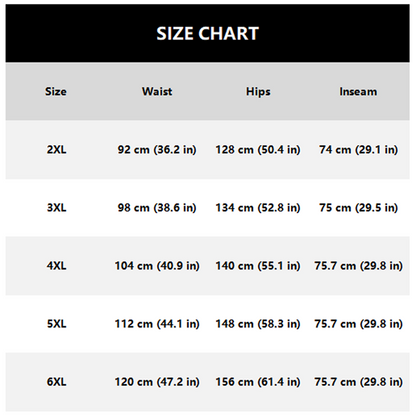
Task: Click the 104 cm (40.9 in) waist cell
Action: click(157, 266)
